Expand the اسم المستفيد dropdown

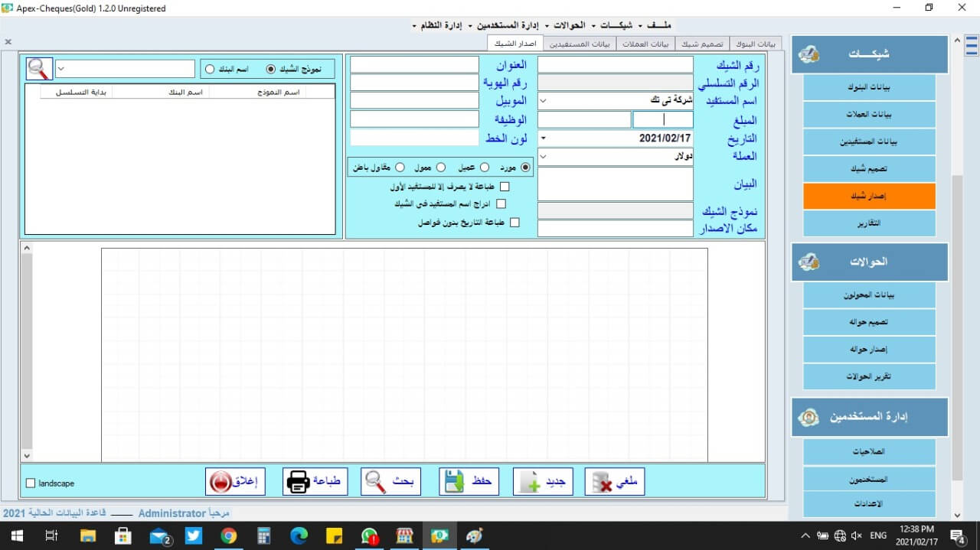click(543, 100)
